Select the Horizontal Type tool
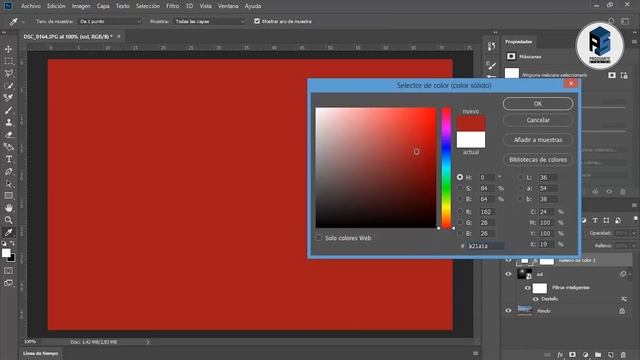Image resolution: width=640 pixels, height=360 pixels. pos(8,159)
